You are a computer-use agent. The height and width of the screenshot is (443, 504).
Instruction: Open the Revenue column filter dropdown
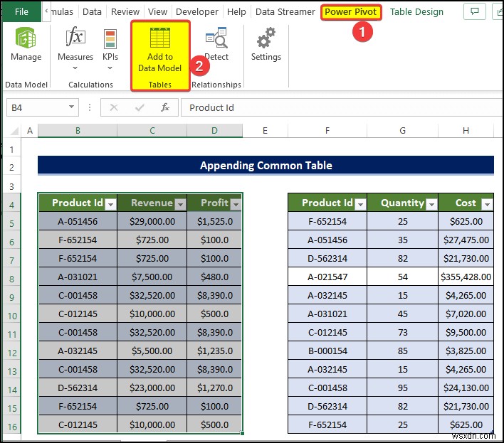point(181,204)
